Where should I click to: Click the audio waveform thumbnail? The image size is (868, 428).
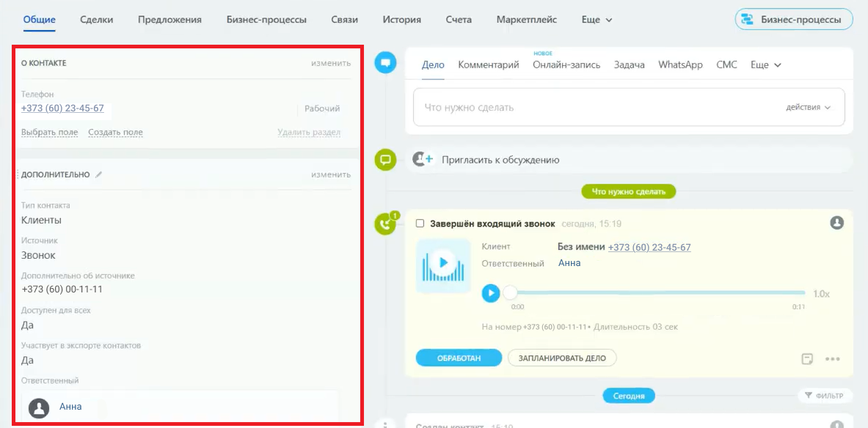tap(442, 265)
